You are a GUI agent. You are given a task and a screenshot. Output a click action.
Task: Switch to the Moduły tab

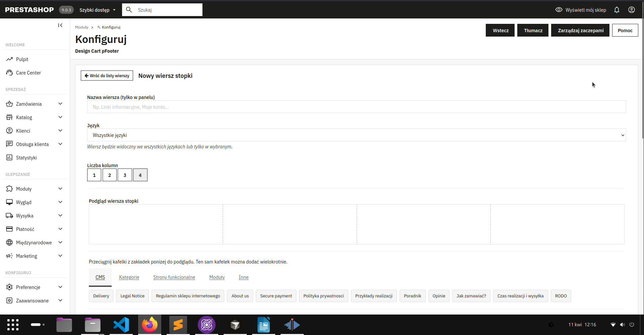pyautogui.click(x=217, y=277)
